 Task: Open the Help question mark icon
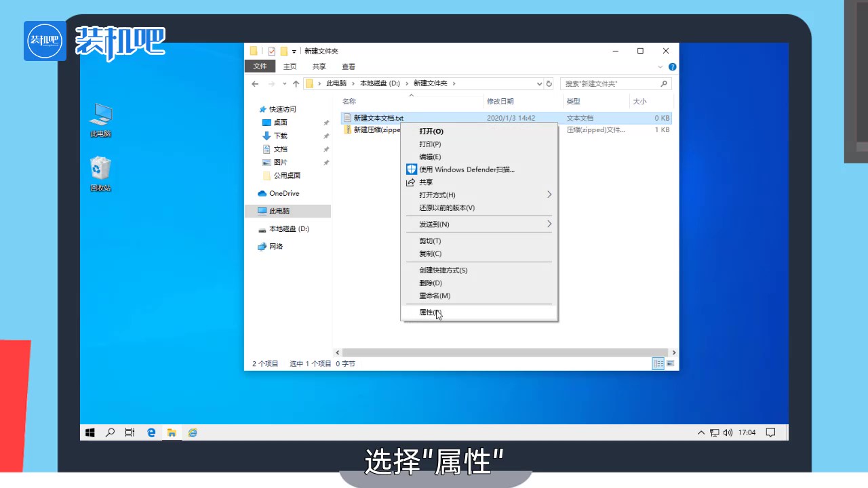click(x=671, y=66)
